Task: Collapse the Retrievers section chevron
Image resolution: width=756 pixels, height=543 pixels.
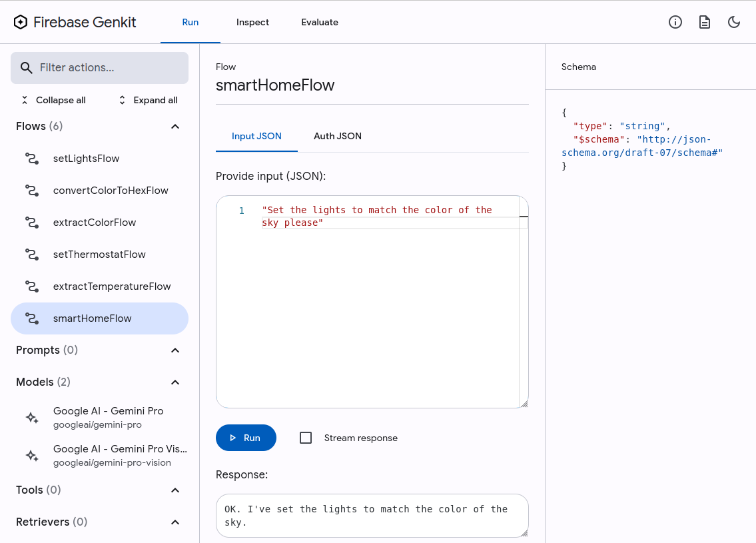Action: click(175, 522)
